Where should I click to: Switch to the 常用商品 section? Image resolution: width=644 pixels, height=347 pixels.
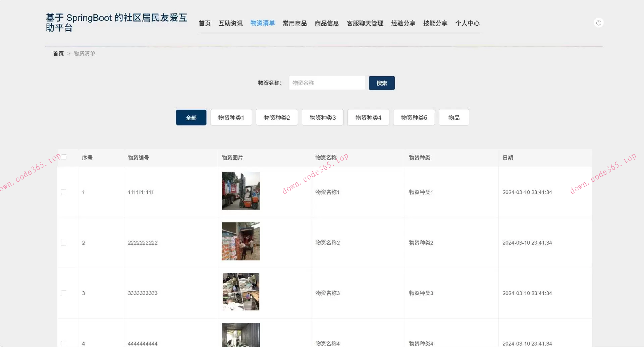294,23
